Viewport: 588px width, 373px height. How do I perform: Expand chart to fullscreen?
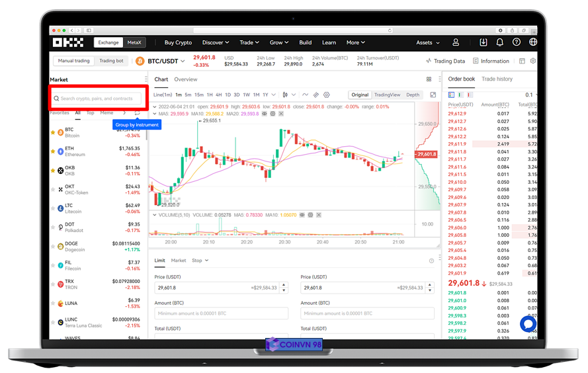click(x=433, y=95)
